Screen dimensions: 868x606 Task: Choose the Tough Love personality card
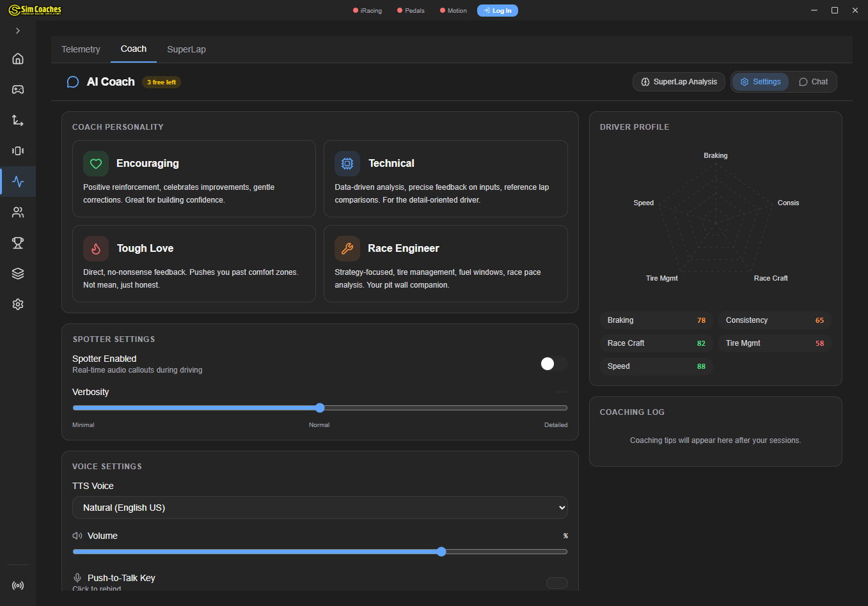(194, 263)
